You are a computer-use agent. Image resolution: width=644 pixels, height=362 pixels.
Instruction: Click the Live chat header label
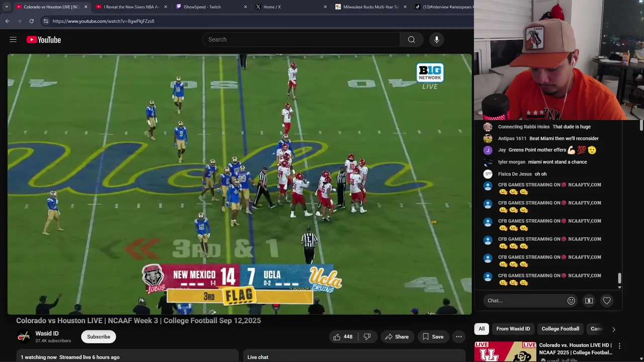258,357
